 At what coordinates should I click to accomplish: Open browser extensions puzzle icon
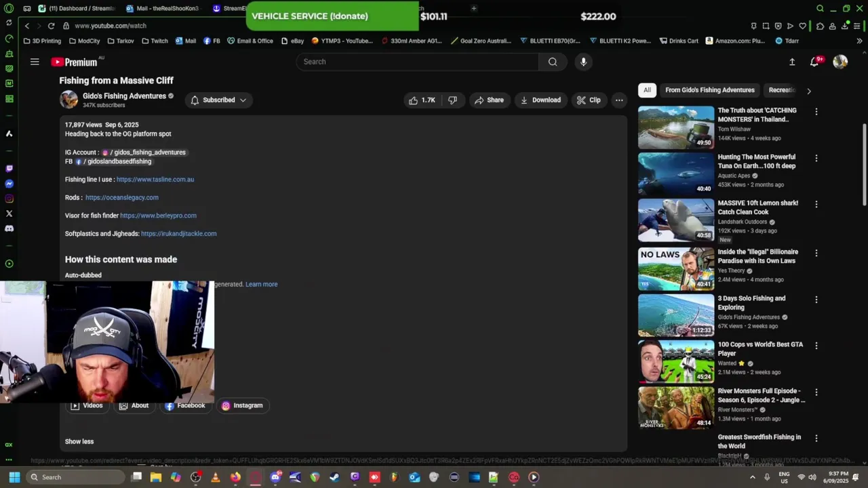[x=820, y=26]
